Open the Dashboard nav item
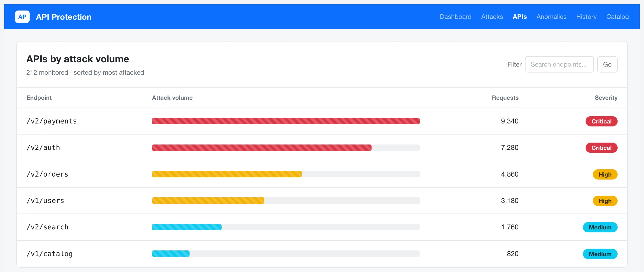 coord(456,17)
